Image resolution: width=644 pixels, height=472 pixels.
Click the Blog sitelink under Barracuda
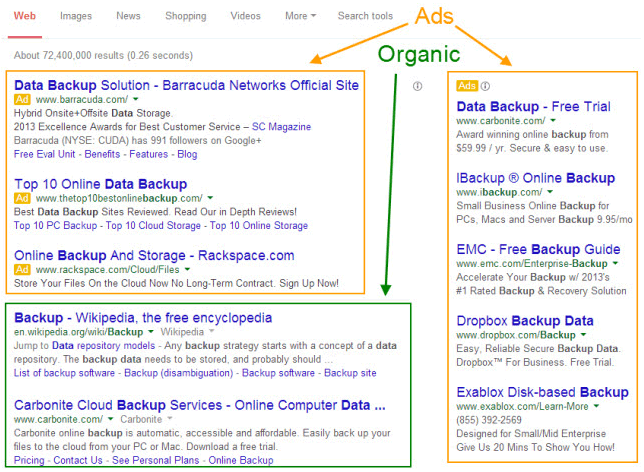coord(187,154)
